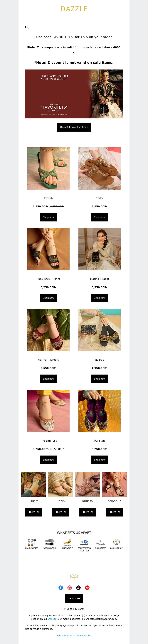Click the Complete Your Purchase button

tap(74, 127)
